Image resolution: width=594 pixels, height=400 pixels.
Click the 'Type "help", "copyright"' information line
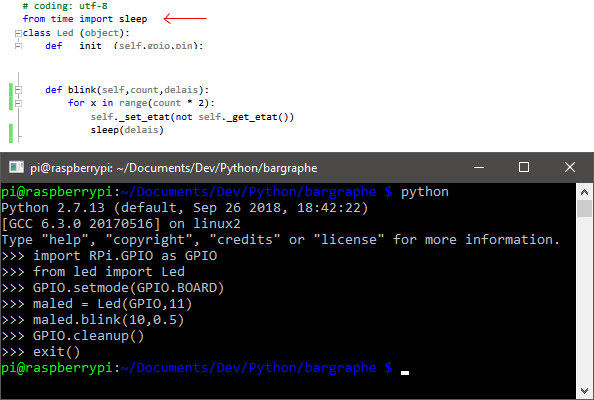(x=280, y=240)
